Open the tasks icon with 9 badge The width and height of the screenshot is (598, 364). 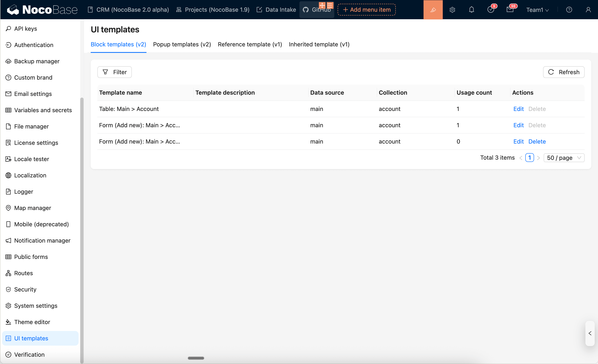pos(490,10)
